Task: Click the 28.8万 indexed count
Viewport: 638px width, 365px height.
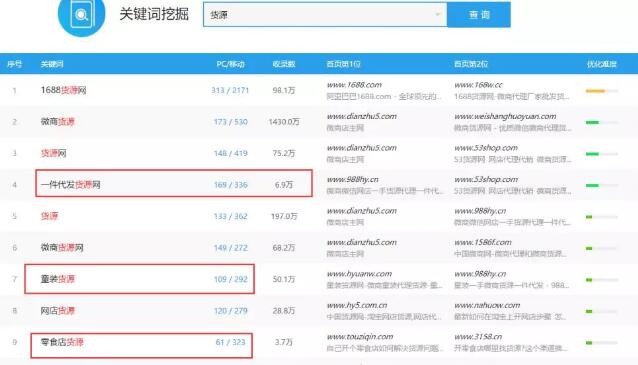Action: [x=284, y=310]
